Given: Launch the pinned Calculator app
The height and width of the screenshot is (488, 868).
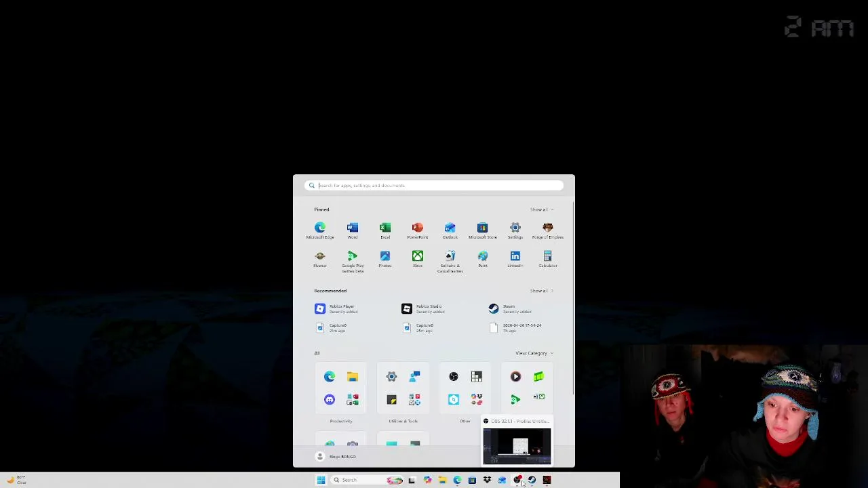Looking at the screenshot, I should point(548,259).
